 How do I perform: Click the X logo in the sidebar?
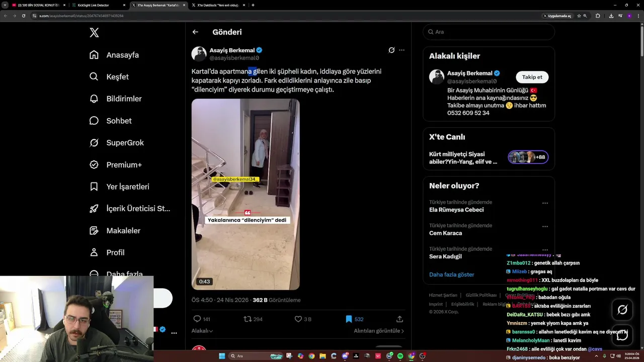coord(94,33)
